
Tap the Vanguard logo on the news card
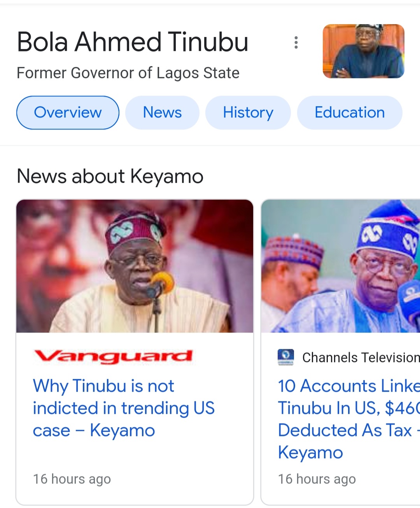(113, 356)
